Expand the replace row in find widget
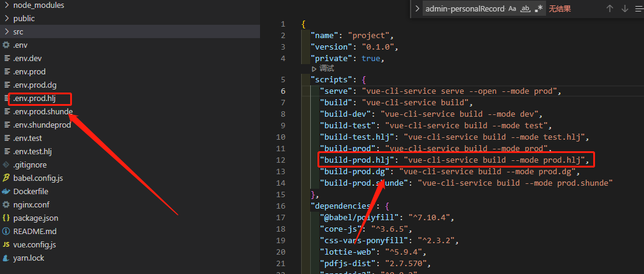This screenshot has height=274, width=644. (417, 8)
